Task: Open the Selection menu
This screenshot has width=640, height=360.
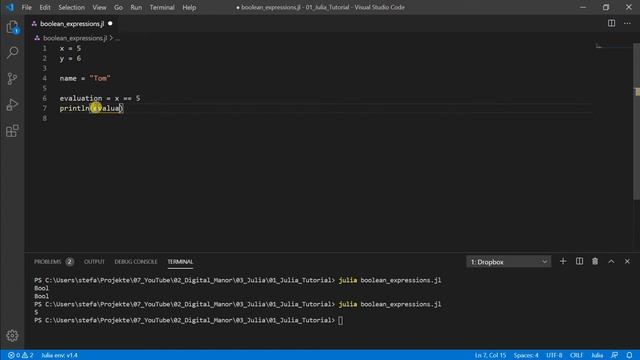Action: [71, 7]
